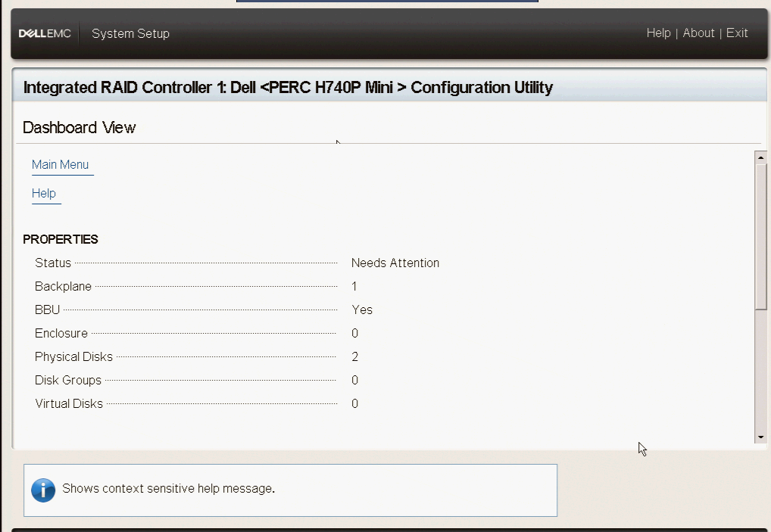Screen dimensions: 771x532
Task: Select the Disk Groups property label
Action: [x=68, y=381]
